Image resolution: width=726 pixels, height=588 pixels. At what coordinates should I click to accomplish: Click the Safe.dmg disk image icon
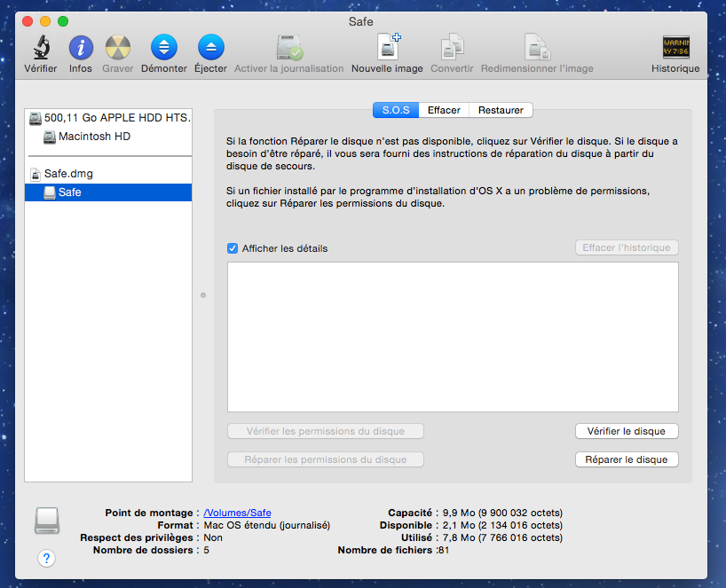[36, 174]
